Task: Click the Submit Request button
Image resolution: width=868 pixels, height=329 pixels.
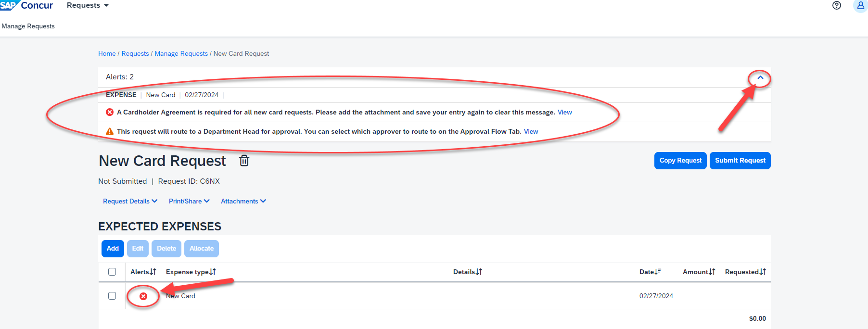Action: click(740, 161)
